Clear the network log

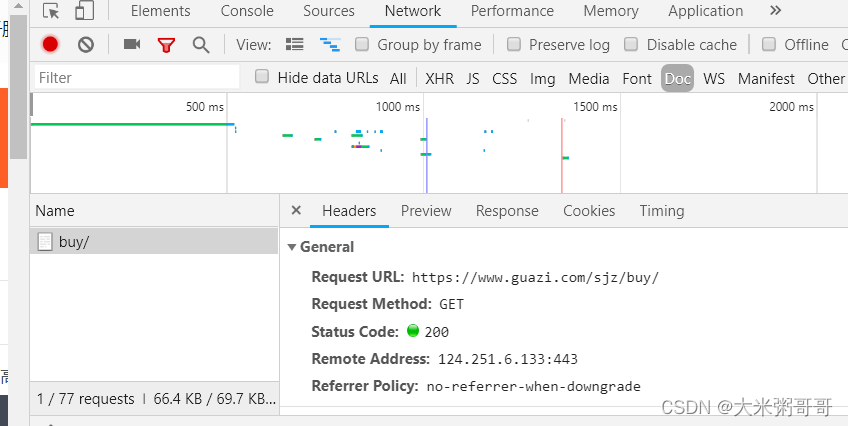click(85, 44)
